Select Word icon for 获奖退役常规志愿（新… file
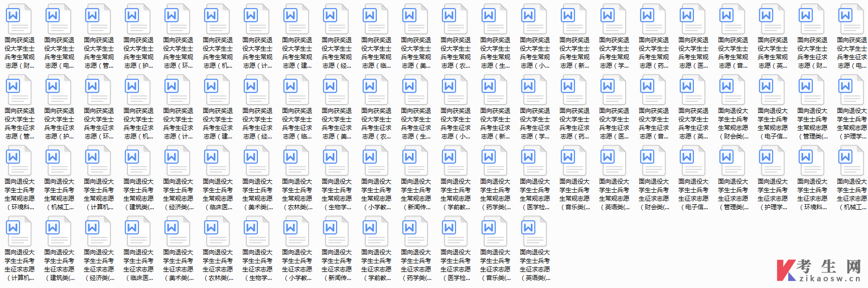 tap(573, 19)
